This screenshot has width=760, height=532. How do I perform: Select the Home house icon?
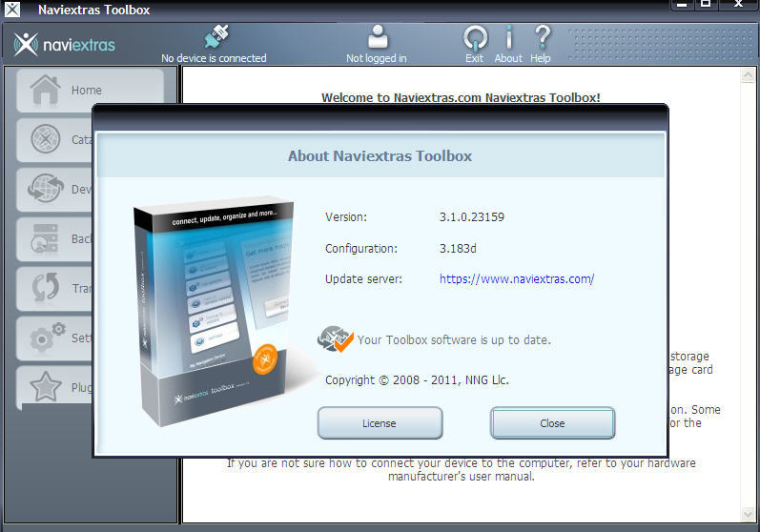(x=46, y=90)
